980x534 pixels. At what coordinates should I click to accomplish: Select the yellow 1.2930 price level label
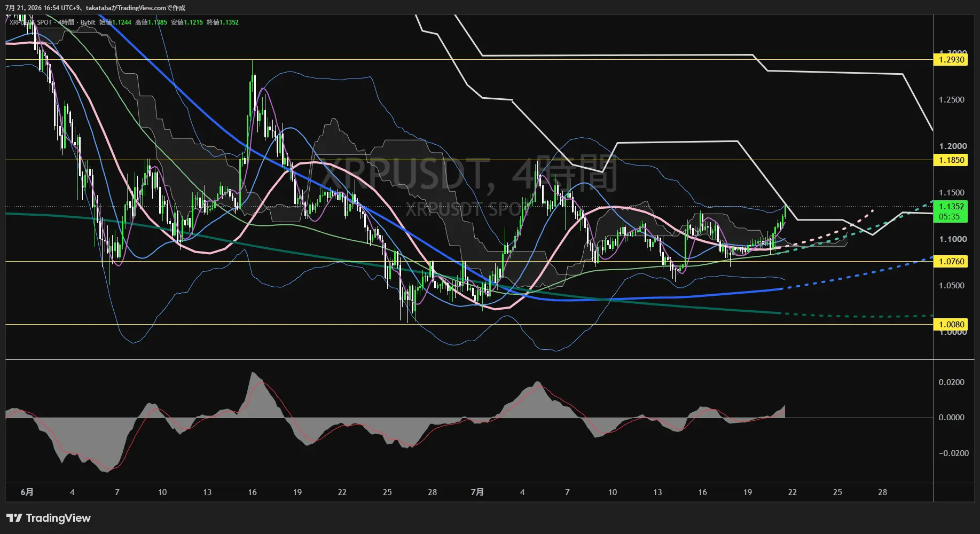[951, 59]
